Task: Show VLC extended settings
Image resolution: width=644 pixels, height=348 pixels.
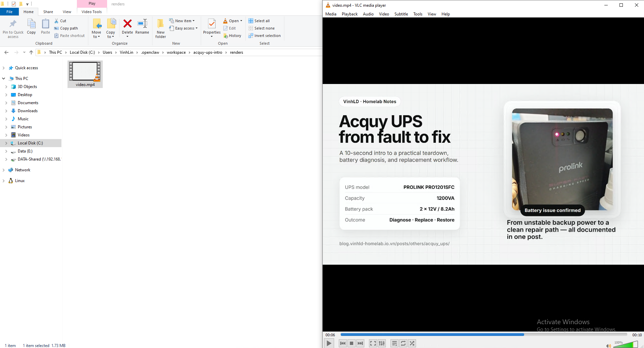Action: click(382, 343)
